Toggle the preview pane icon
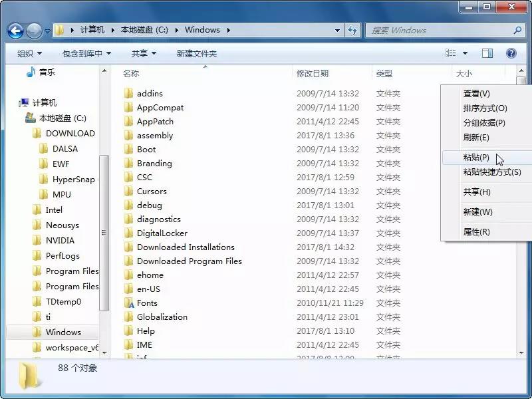This screenshot has height=399, width=532. point(487,53)
